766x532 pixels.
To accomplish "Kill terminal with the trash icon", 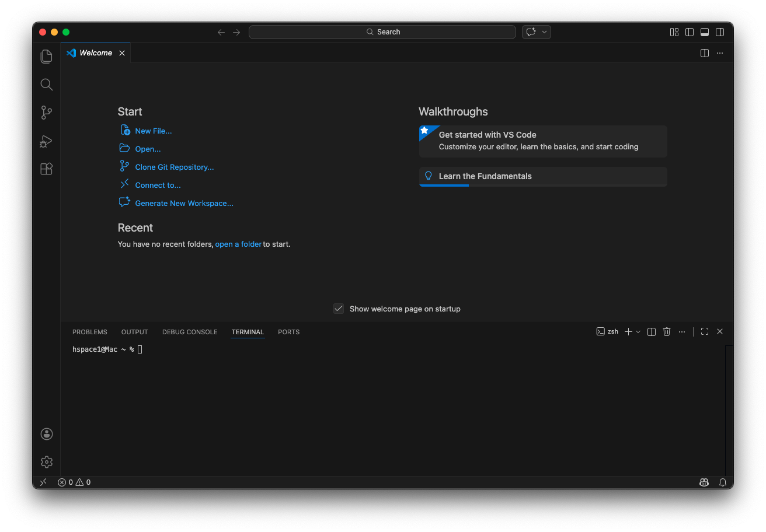I will click(x=667, y=332).
